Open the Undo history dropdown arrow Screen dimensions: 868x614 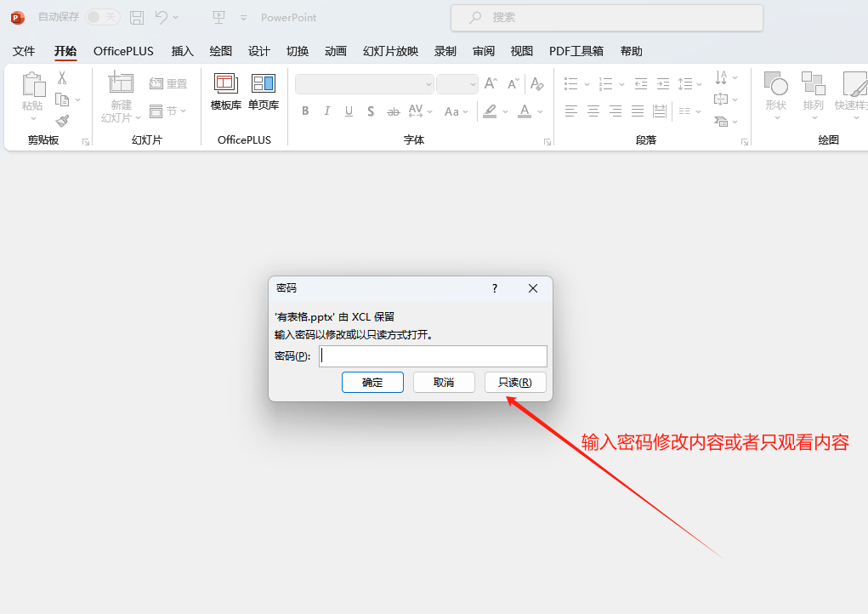click(x=175, y=18)
